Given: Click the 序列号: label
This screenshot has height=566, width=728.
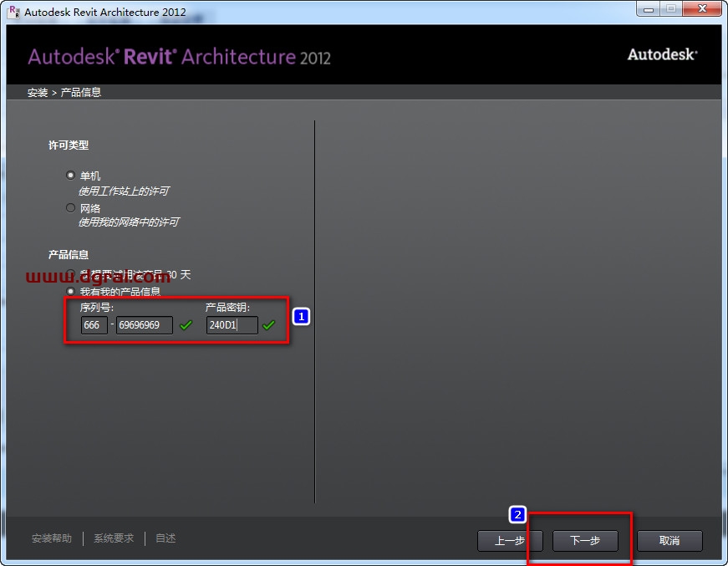Looking at the screenshot, I should point(97,308).
